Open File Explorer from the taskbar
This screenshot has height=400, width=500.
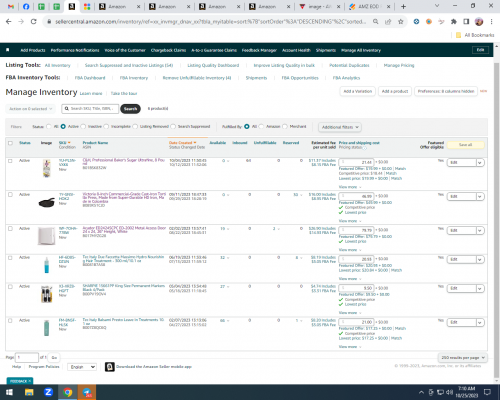click(x=29, y=392)
